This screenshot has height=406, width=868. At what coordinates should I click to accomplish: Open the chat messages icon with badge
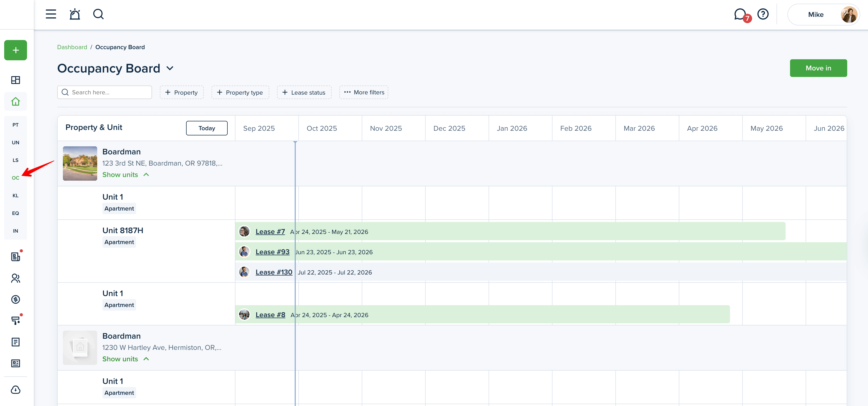click(x=740, y=15)
